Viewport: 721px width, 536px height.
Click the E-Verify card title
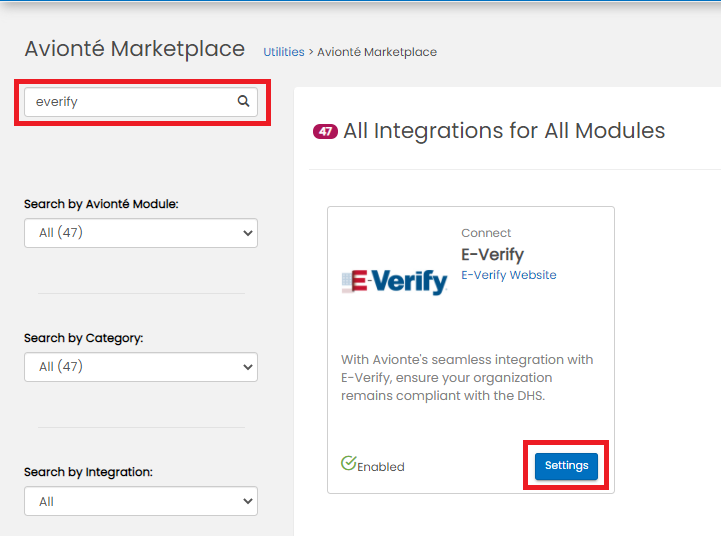(x=492, y=254)
